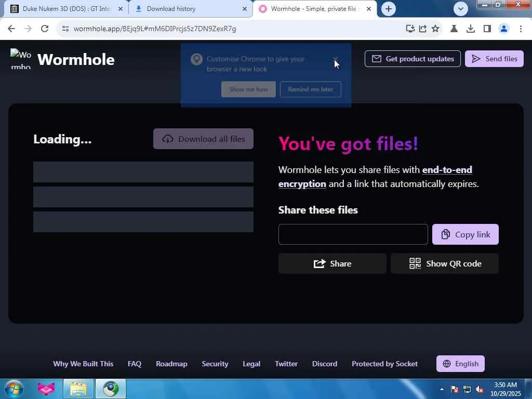Open the Discord footer link
This screenshot has width=532, height=399.
(324, 364)
